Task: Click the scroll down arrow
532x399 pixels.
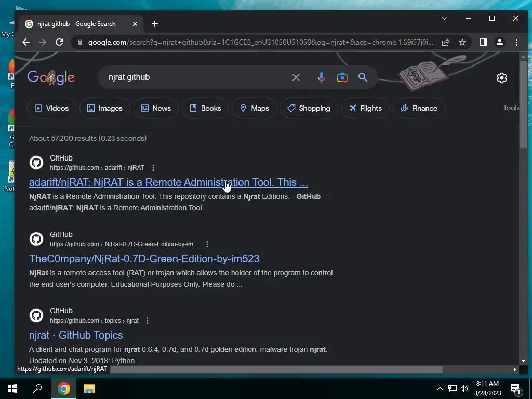Action: click(523, 361)
